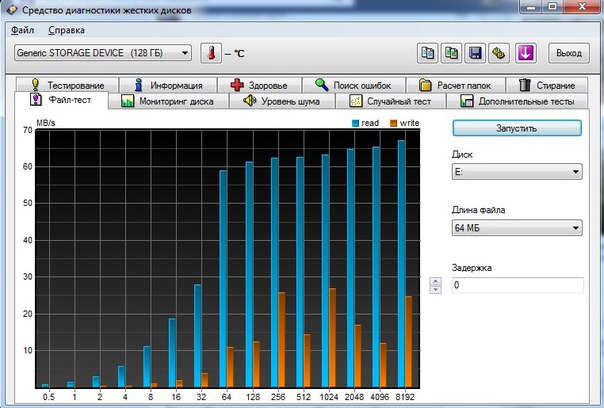Click the copy screenshot to clipboard icon
This screenshot has width=604, height=408.
click(x=451, y=52)
